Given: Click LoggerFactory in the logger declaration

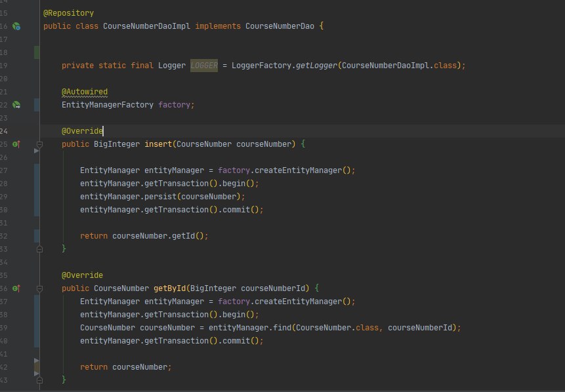Looking at the screenshot, I should point(261,66).
